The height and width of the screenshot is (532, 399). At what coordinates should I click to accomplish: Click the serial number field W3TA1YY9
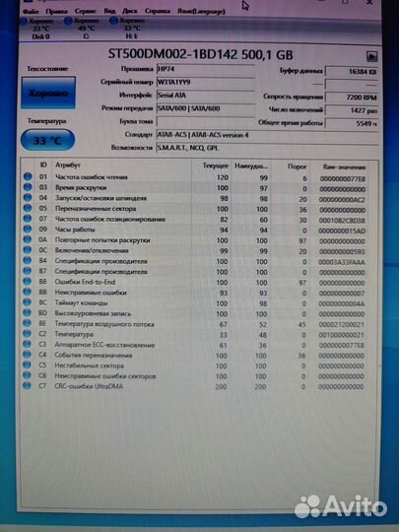[x=206, y=83]
